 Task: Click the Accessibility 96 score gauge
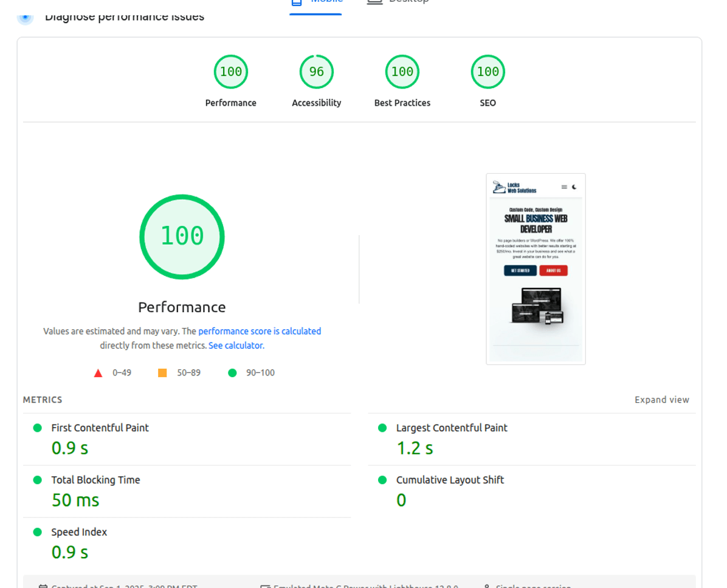(x=316, y=71)
